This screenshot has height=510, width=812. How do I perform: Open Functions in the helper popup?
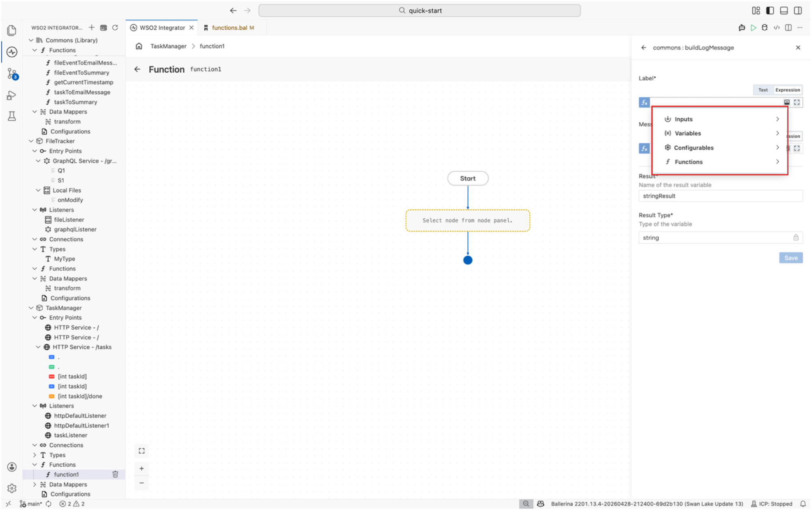[721, 162]
